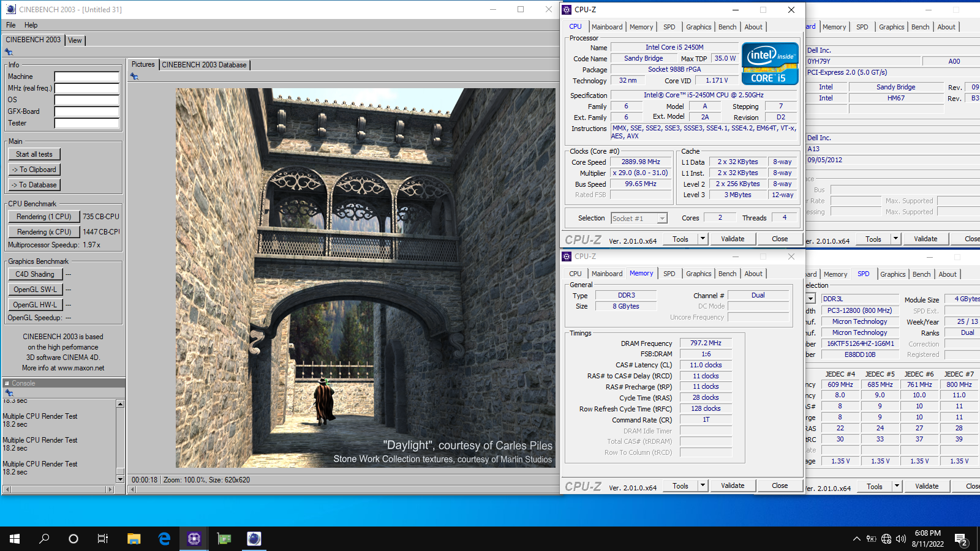Click GFX-Board input field
The image size is (980, 551).
point(87,111)
